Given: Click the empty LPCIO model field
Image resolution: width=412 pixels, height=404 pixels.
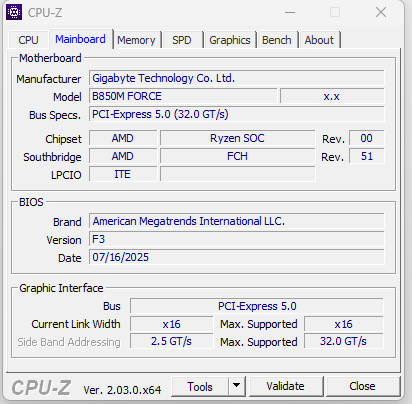Looking at the screenshot, I should click(x=237, y=174).
